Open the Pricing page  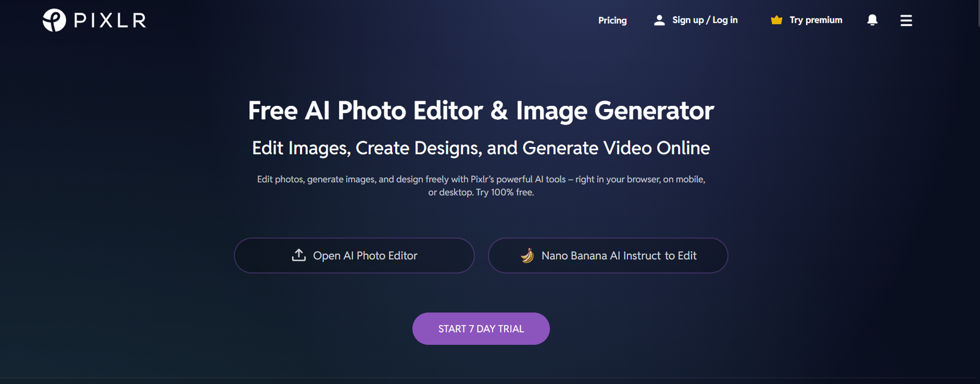[612, 20]
